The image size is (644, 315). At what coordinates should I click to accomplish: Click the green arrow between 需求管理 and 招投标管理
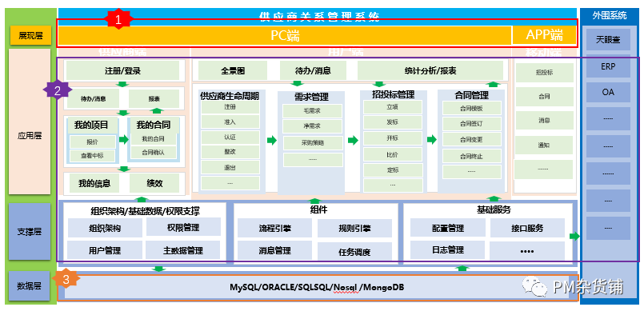pos(353,140)
